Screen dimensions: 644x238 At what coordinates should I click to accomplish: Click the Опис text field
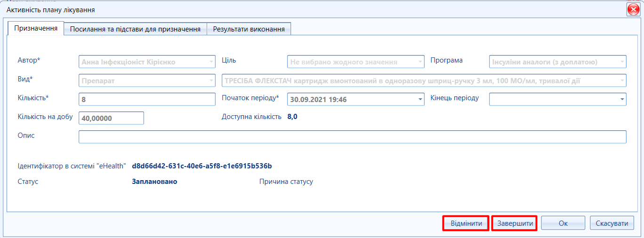click(352, 137)
